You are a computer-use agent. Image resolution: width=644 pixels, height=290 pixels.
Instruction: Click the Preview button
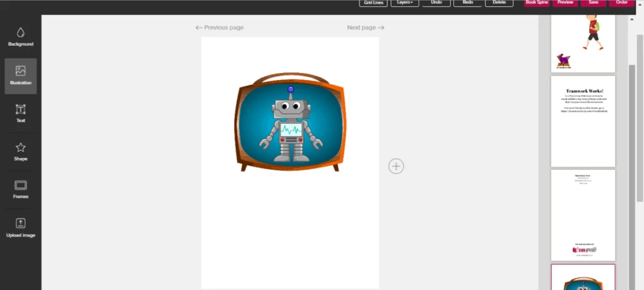565,3
